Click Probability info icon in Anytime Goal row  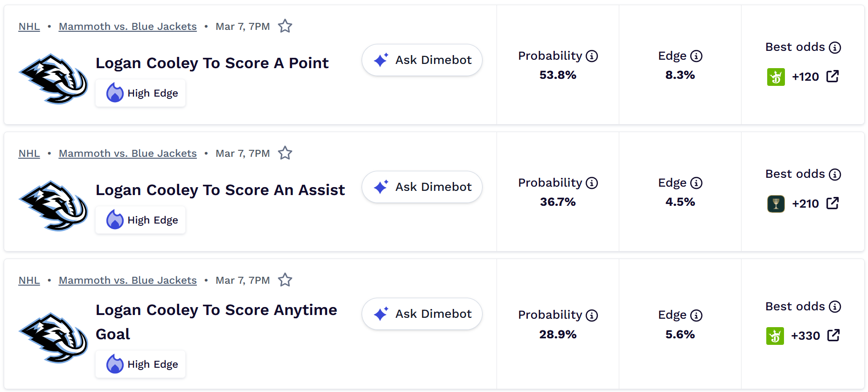[592, 315]
